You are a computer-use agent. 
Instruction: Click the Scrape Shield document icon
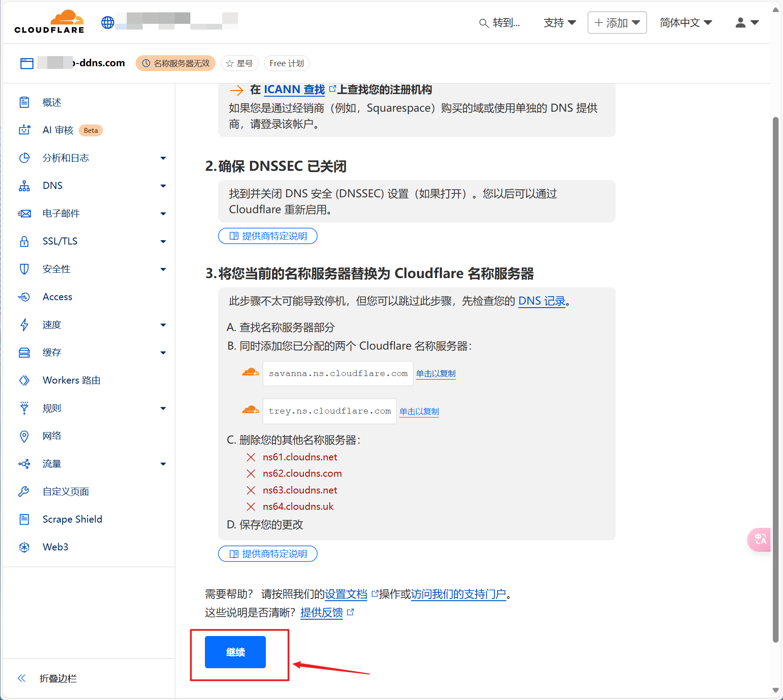coord(24,519)
